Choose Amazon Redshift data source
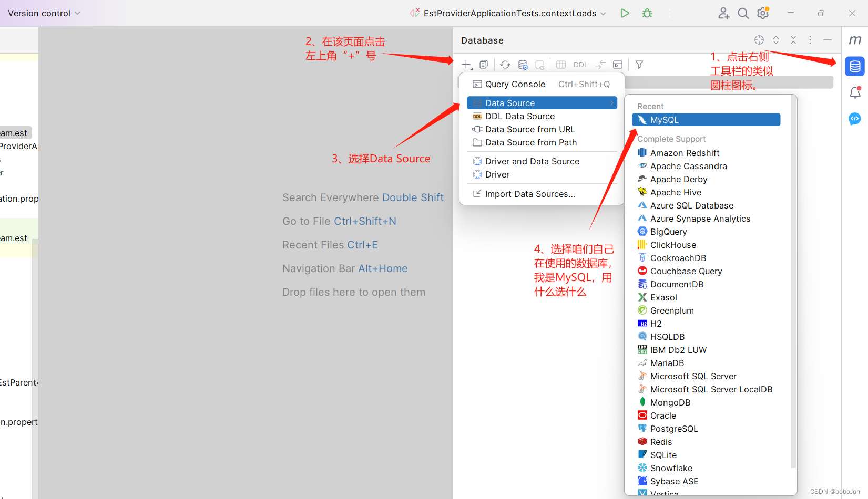This screenshot has width=868, height=499. tap(706, 153)
